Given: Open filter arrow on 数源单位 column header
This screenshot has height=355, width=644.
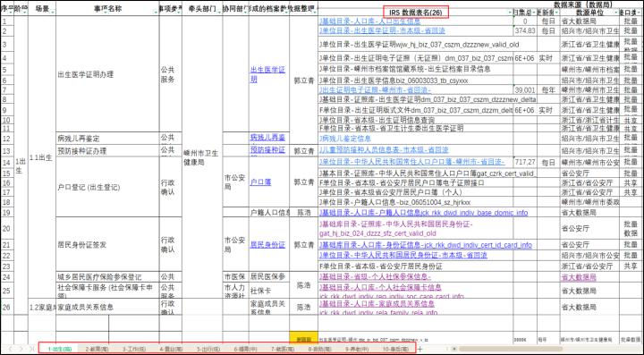Looking at the screenshot, I should pyautogui.click(x=615, y=13).
